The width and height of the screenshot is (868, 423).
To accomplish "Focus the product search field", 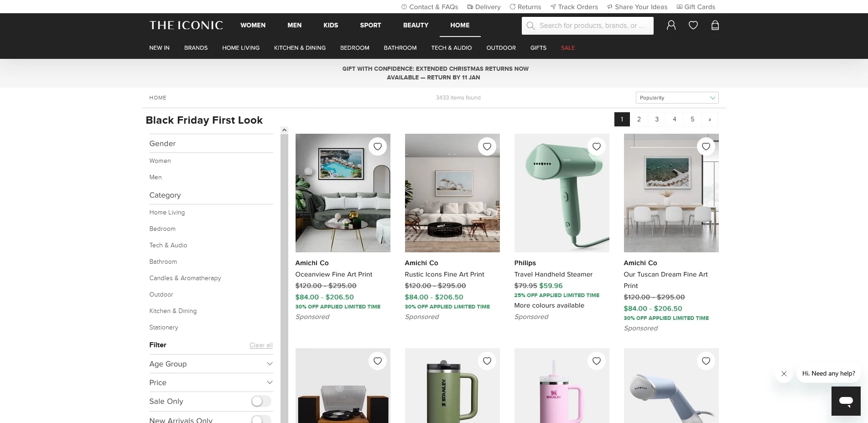I will point(592,26).
